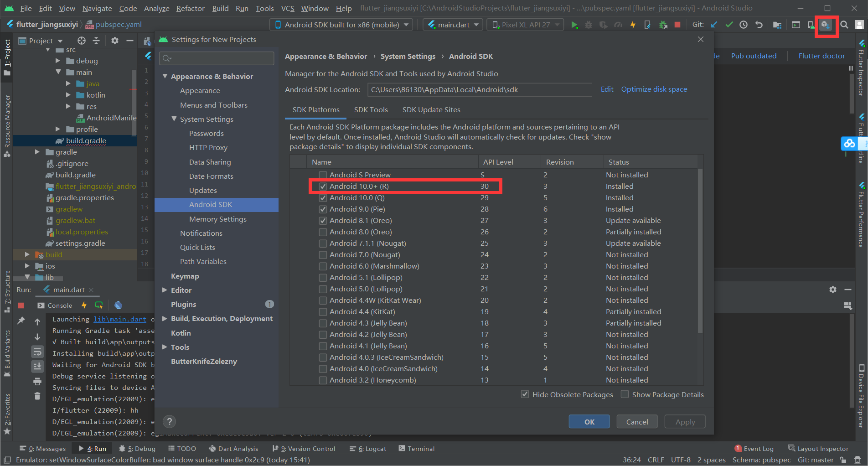This screenshot has width=868, height=466.
Task: Click Optimize disk space link
Action: pos(654,89)
